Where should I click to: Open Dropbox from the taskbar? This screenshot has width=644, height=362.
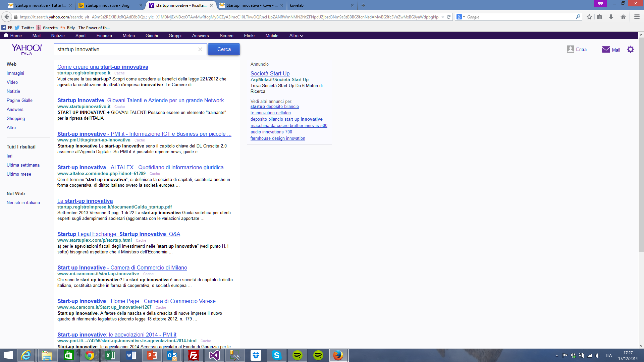point(256,355)
